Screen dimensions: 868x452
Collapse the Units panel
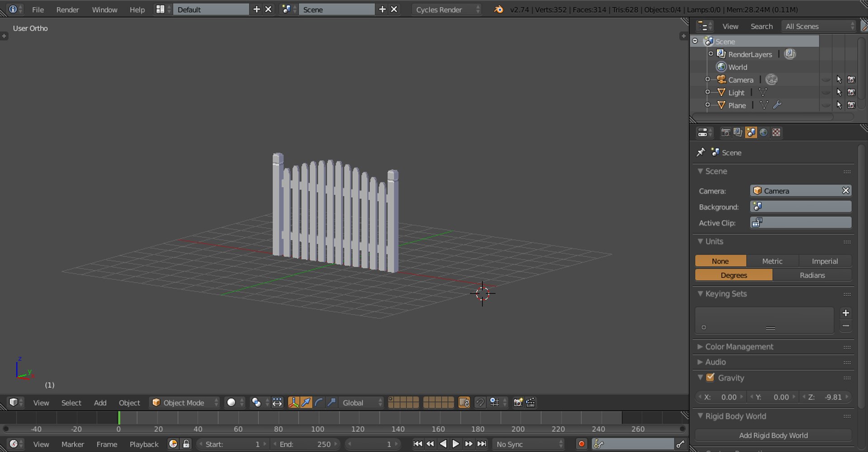tap(700, 241)
